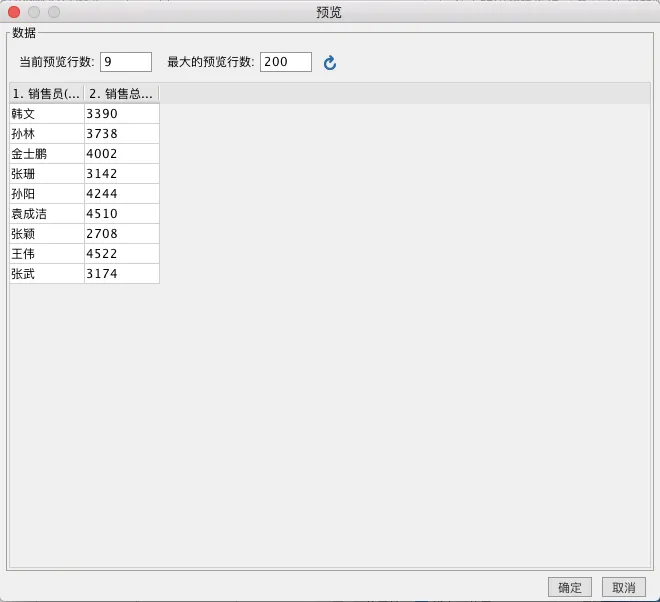Select the cell 张珊
Image resolution: width=660 pixels, height=602 pixels.
47,173
